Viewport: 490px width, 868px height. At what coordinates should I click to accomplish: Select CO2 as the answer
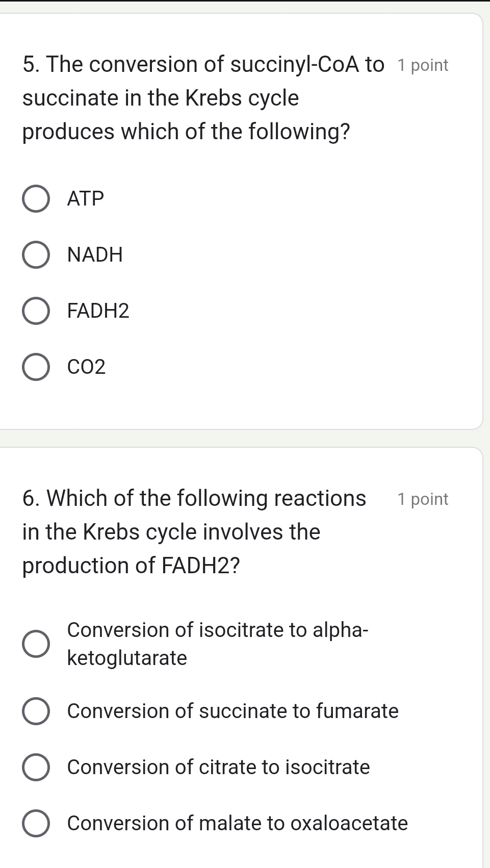(36, 367)
